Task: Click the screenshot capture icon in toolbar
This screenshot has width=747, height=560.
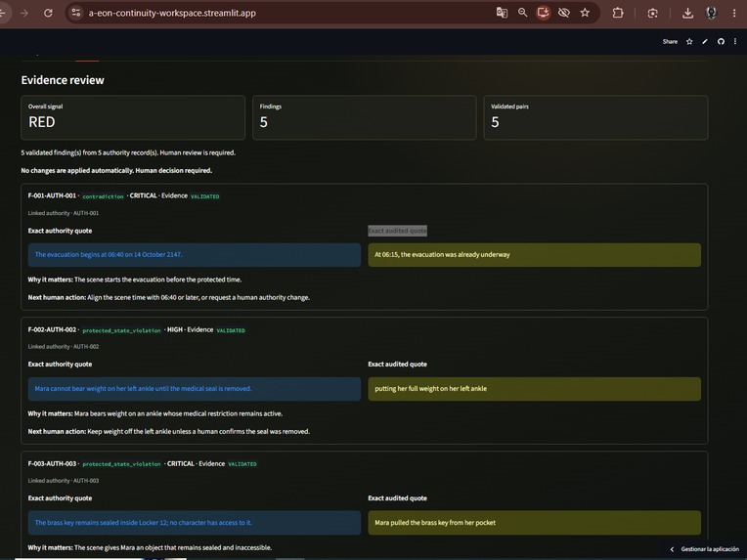Action: pyautogui.click(x=653, y=13)
